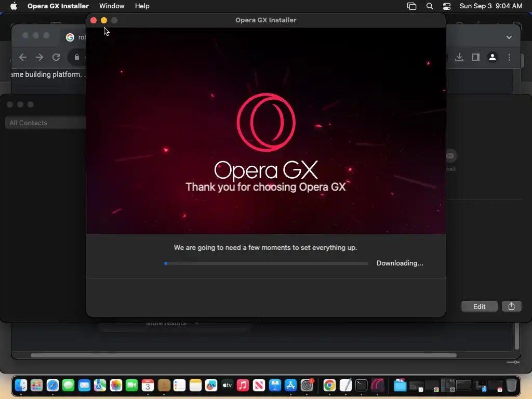Go forward in the Chrome window

39,57
